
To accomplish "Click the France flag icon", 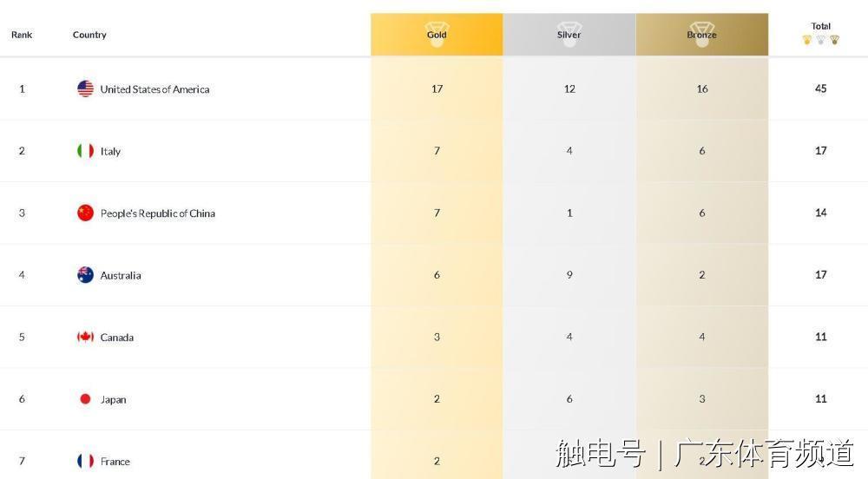I will point(85,461).
